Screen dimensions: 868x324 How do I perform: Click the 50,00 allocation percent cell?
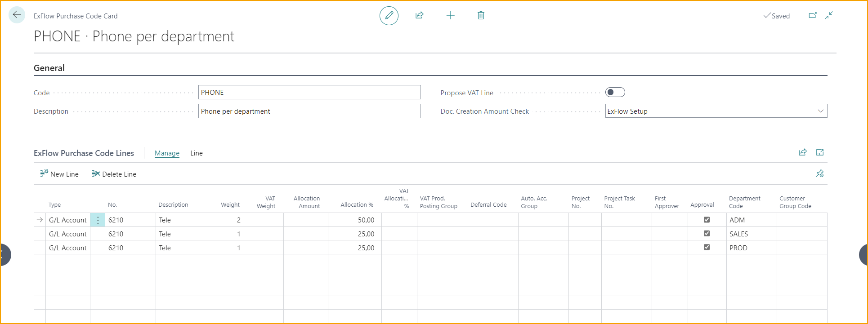[355, 220]
